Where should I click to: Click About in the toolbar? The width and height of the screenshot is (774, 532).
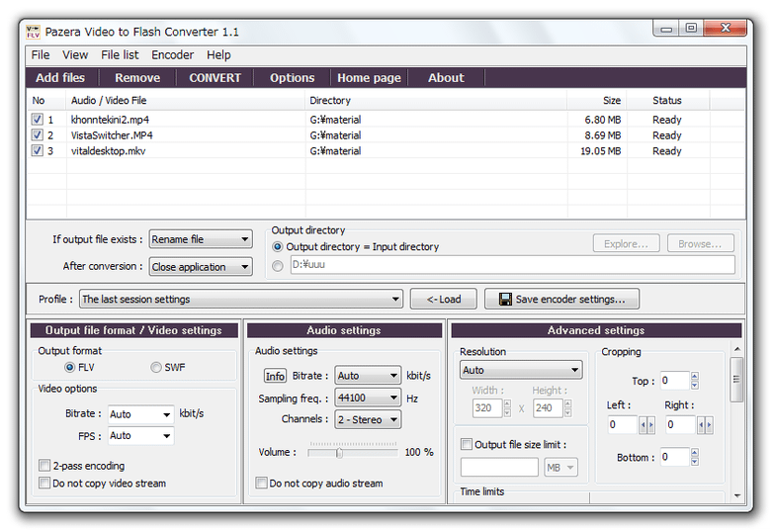pos(446,77)
